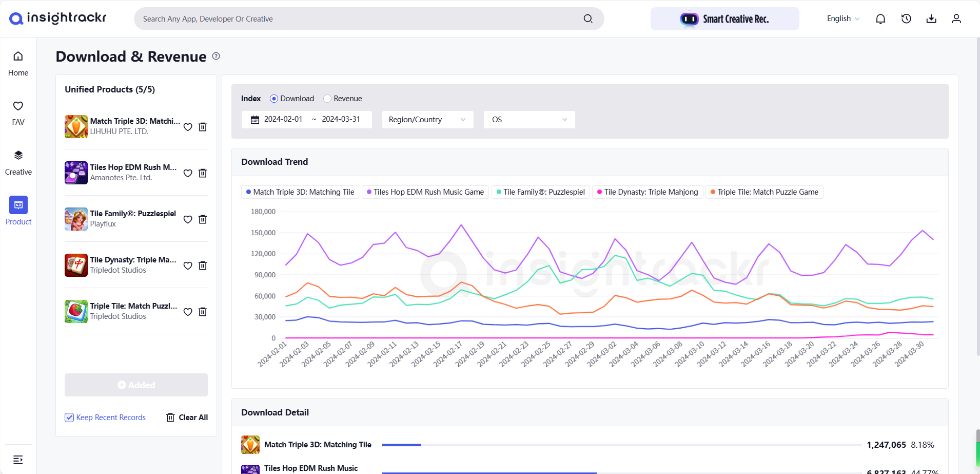This screenshot has height=474, width=980.
Task: Collapse sidebar menu icon at bottom
Action: click(x=18, y=460)
